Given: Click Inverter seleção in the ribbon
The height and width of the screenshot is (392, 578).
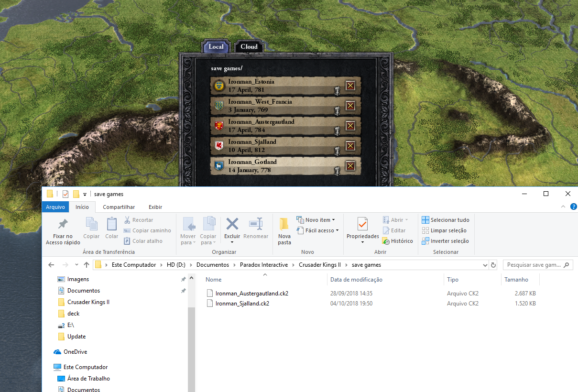Looking at the screenshot, I should point(446,241).
